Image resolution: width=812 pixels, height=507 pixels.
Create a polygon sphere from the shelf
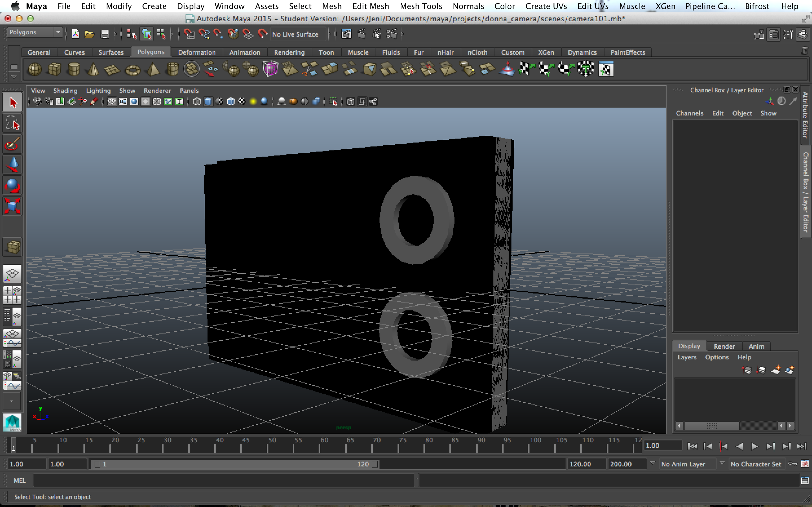35,69
